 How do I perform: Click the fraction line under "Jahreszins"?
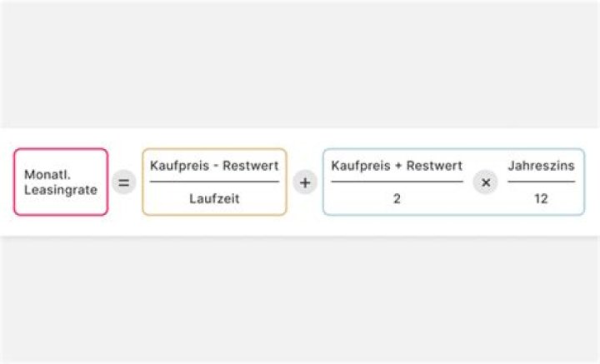tap(541, 182)
